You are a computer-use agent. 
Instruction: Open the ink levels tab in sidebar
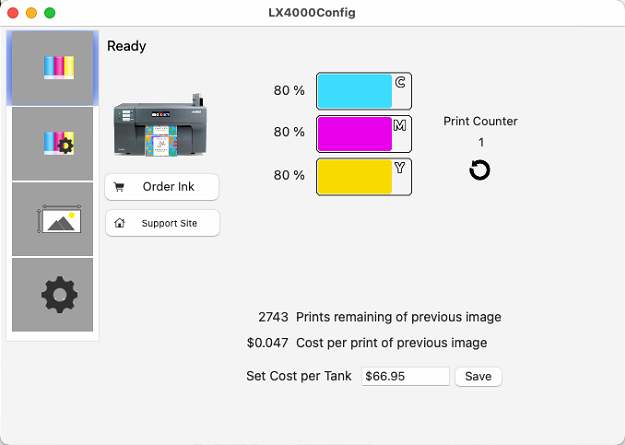52,68
